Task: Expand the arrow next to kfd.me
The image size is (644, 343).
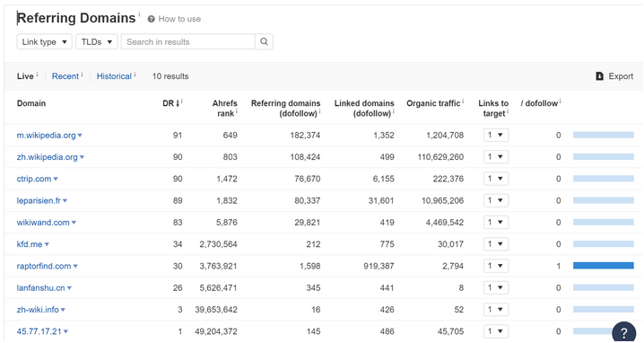Action: (47, 244)
